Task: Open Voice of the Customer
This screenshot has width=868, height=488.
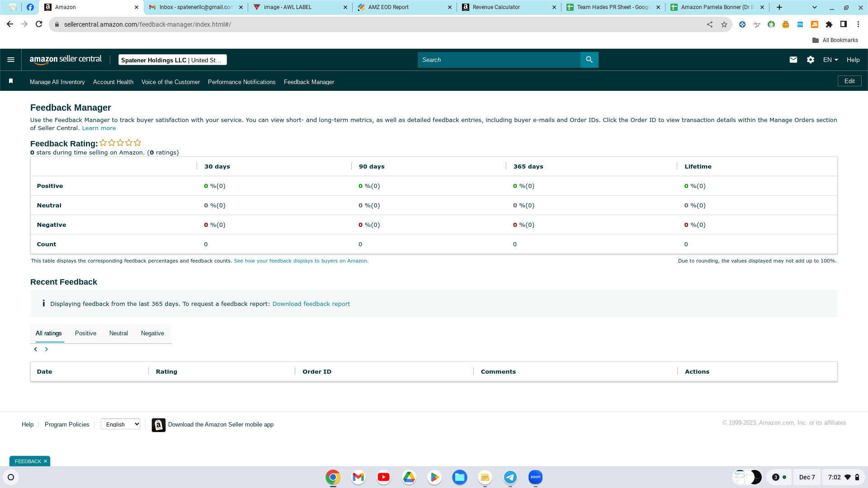Action: pos(170,82)
